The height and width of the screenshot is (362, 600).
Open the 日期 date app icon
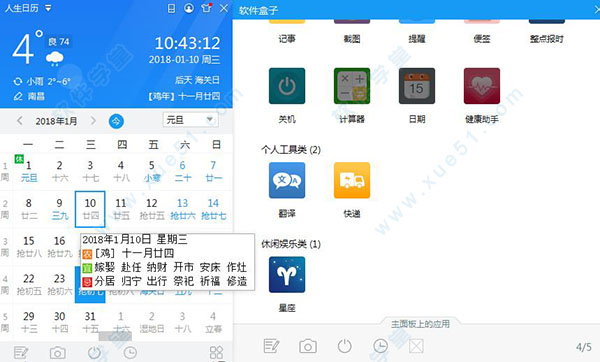click(x=417, y=86)
